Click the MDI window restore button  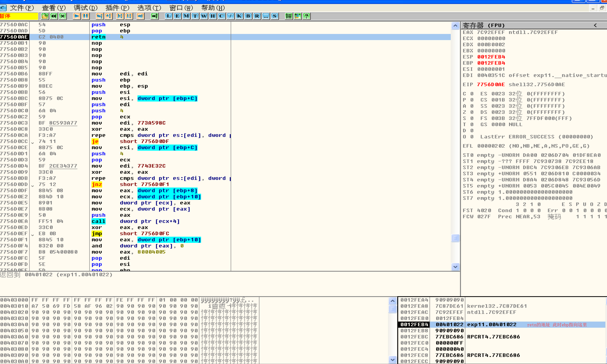click(602, 8)
